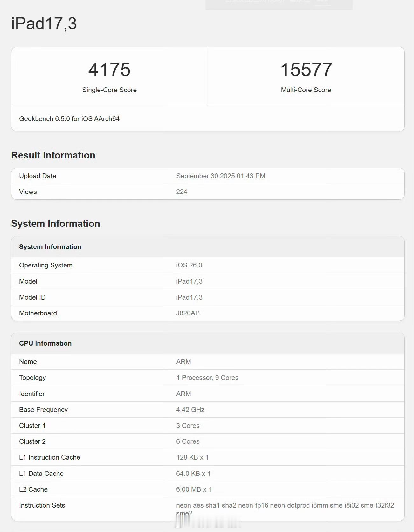Select the iPad17,3 value in Model ID row

tap(189, 297)
